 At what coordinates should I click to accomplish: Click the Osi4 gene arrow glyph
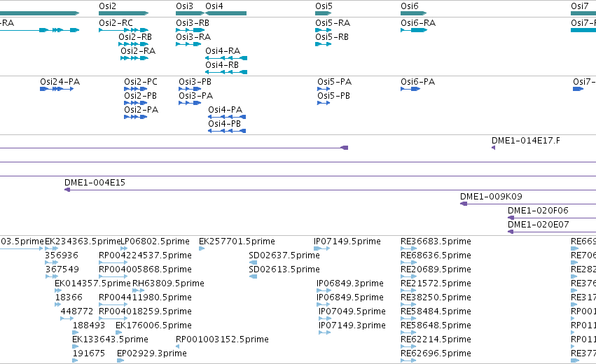(x=226, y=13)
